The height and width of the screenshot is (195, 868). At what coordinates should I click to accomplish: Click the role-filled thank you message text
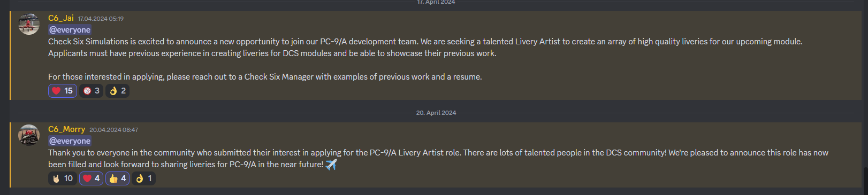(x=438, y=159)
